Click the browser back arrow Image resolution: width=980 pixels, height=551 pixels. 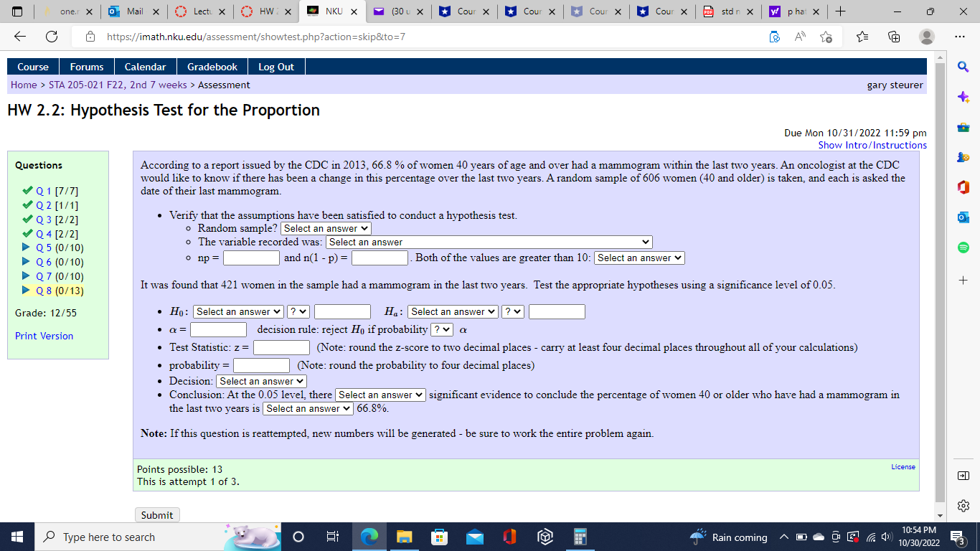20,37
